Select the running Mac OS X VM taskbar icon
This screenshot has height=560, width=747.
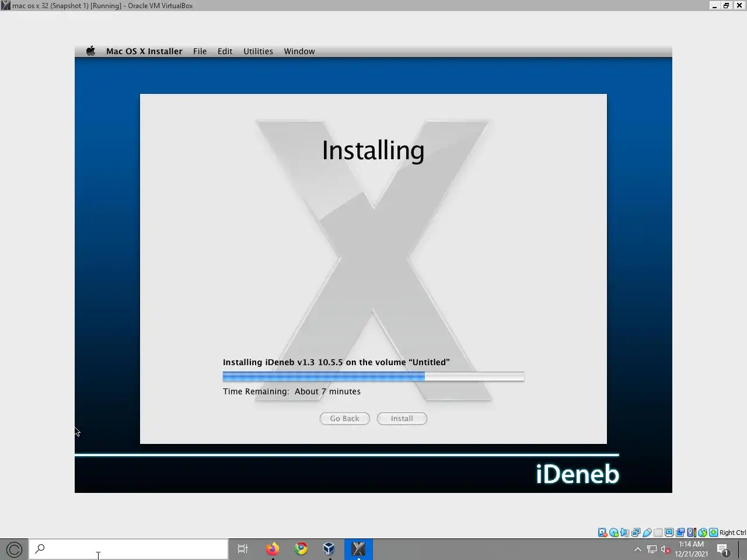[358, 549]
